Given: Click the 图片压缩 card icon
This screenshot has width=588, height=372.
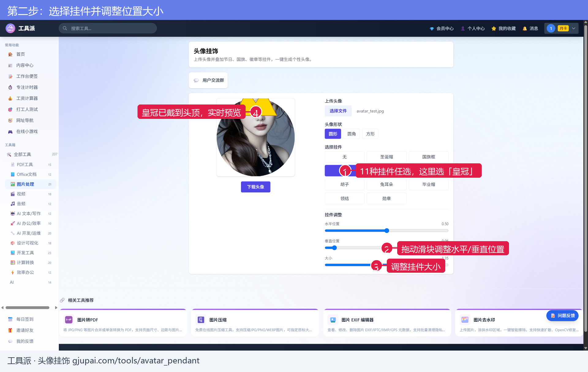Looking at the screenshot, I should (x=201, y=320).
